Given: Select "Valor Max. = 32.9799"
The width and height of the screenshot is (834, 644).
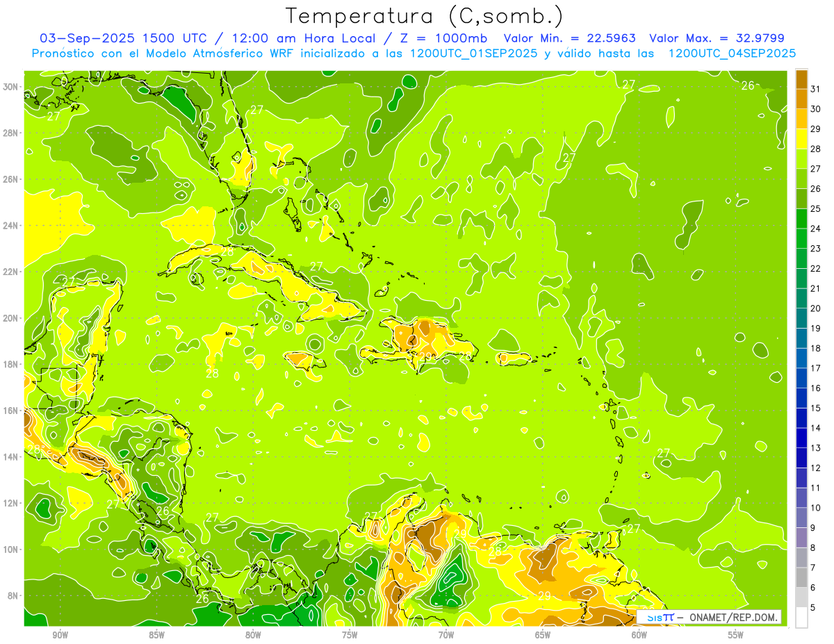Looking at the screenshot, I should tap(717, 38).
